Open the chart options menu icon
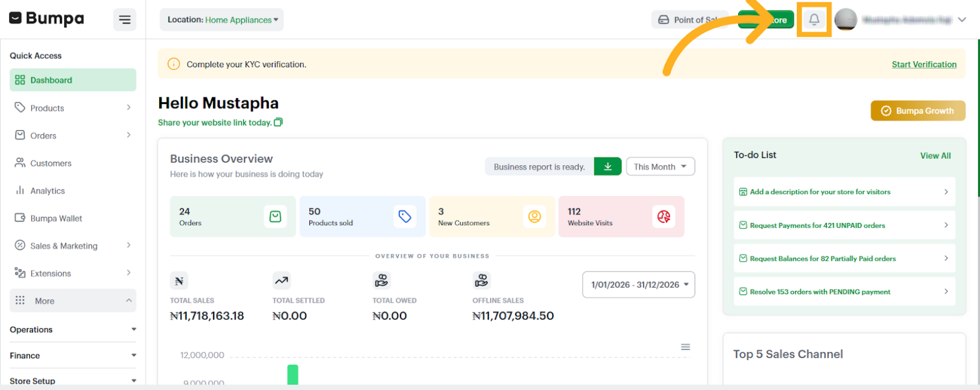This screenshot has height=390, width=980. click(x=685, y=347)
